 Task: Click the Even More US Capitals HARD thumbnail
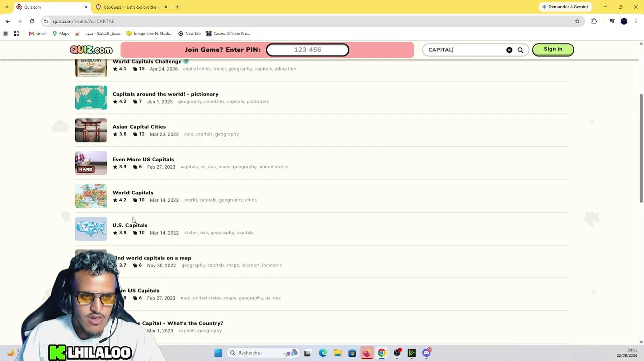91,163
